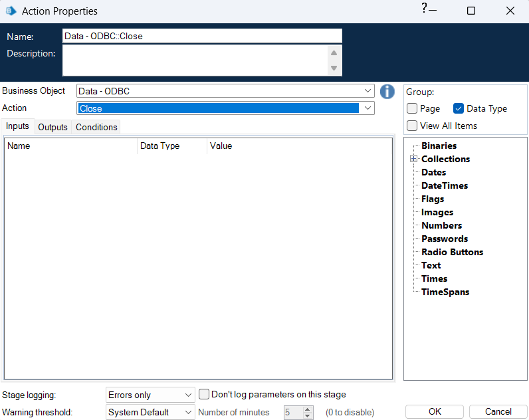The height and width of the screenshot is (420, 529).
Task: Switch to the Outputs tab
Action: pos(53,127)
